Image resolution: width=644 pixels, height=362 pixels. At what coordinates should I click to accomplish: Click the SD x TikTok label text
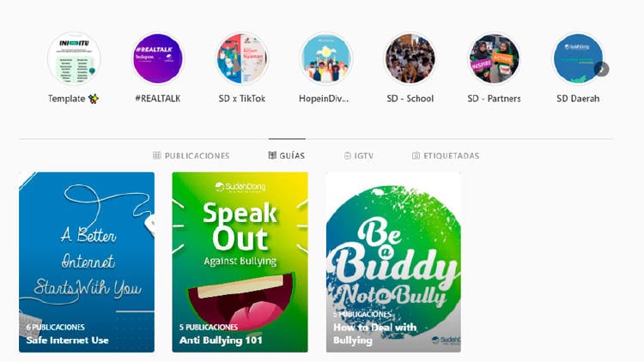coord(242,99)
